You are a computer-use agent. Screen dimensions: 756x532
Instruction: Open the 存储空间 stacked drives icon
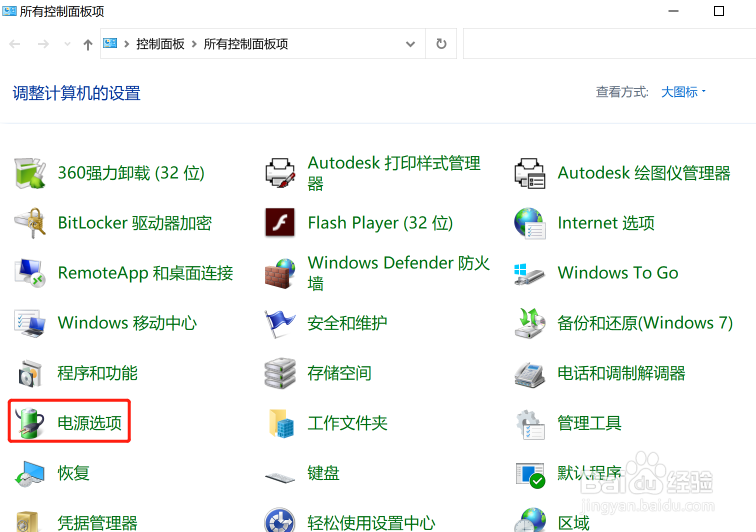(280, 373)
